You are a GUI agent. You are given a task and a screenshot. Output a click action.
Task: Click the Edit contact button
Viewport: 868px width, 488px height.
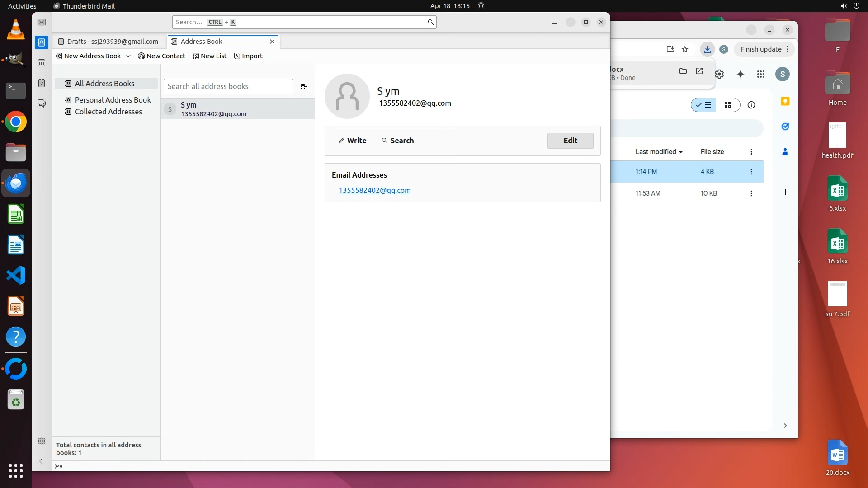coord(570,141)
